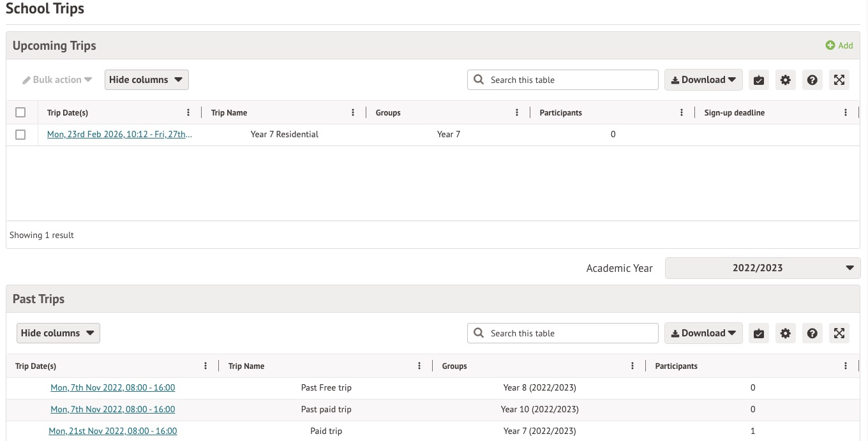Open Download dropdown in Past Trips
This screenshot has height=441, width=868.
point(703,333)
